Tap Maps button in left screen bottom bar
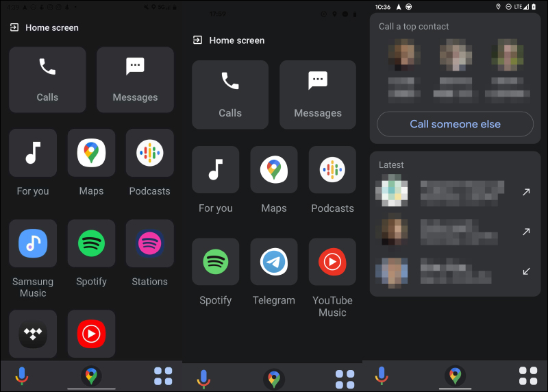This screenshot has height=392, width=548. tap(91, 376)
